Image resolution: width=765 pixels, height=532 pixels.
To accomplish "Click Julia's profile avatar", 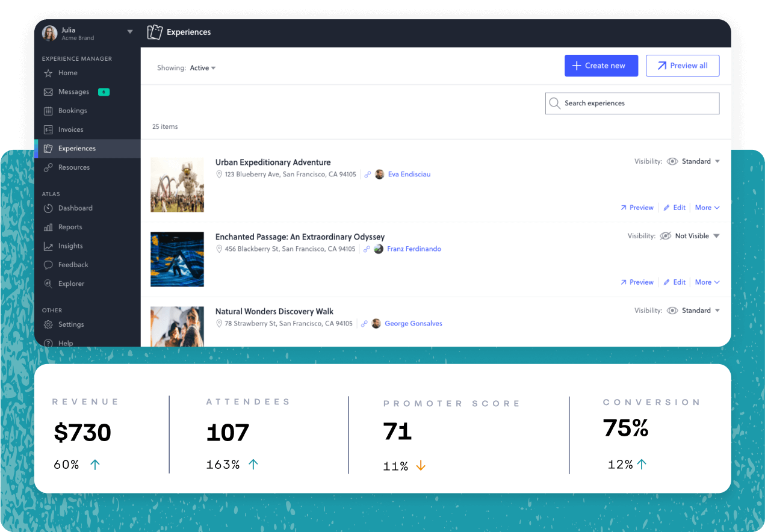I will pos(49,33).
